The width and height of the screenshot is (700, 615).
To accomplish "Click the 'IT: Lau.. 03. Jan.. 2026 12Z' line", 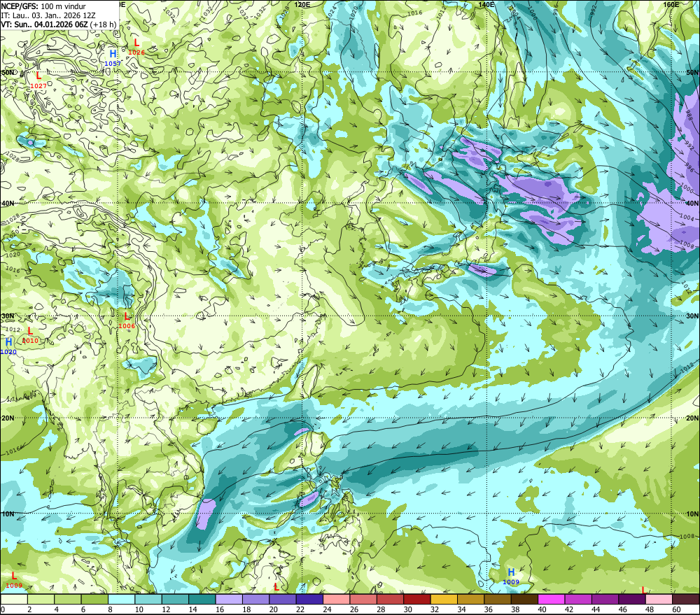I will pyautogui.click(x=48, y=15).
